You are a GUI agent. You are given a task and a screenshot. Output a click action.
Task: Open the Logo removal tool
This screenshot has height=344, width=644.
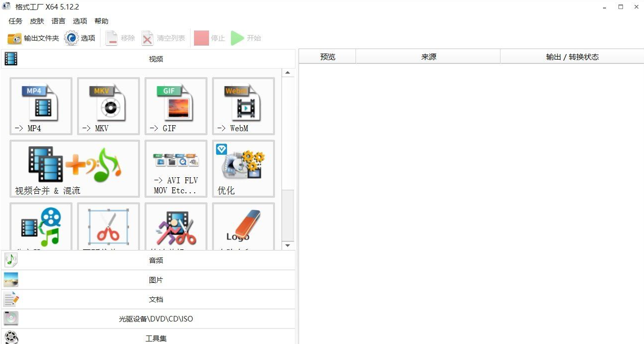243,228
